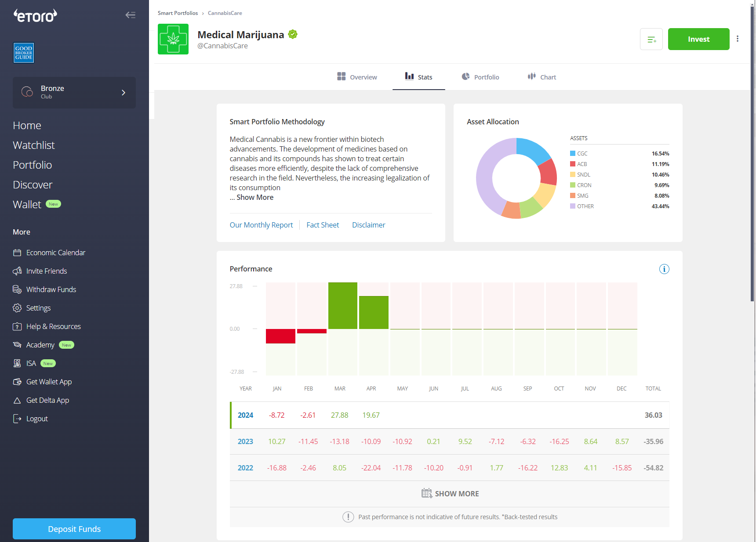
Task: Go to Home in sidebar
Action: pyautogui.click(x=27, y=126)
